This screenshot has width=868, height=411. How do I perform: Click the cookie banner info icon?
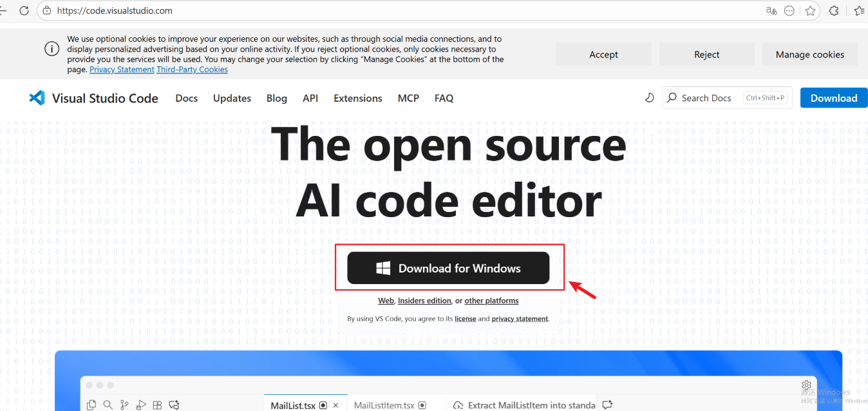52,49
